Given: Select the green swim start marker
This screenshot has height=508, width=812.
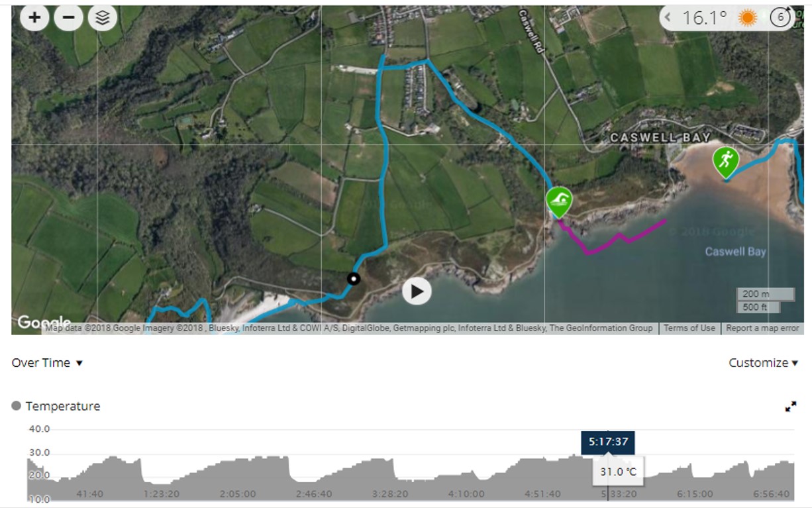Looking at the screenshot, I should (560, 202).
